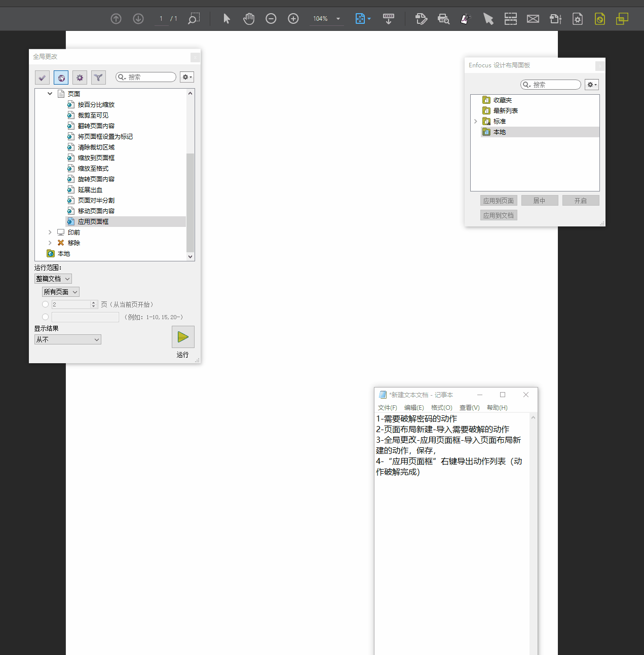The height and width of the screenshot is (655, 644).
Task: Open the 所有页面 dropdown
Action: click(61, 292)
